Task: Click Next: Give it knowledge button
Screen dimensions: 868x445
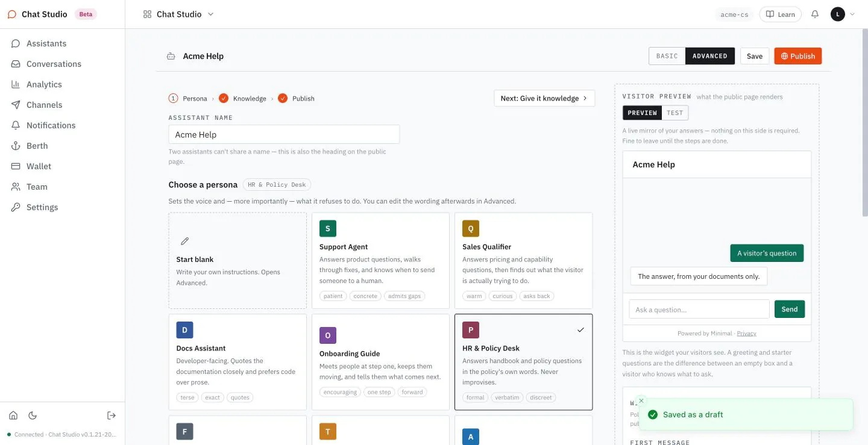Action: (544, 98)
